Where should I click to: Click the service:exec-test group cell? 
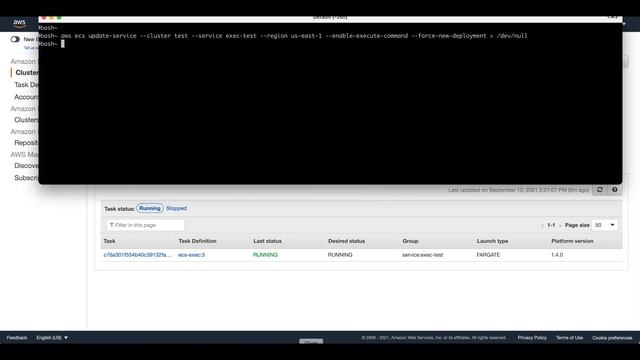pos(422,255)
